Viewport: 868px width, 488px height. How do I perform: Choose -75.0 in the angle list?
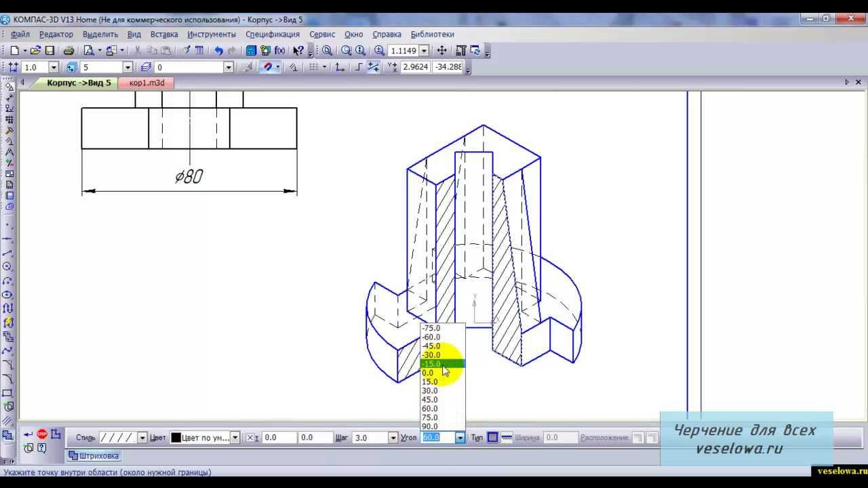(442, 328)
